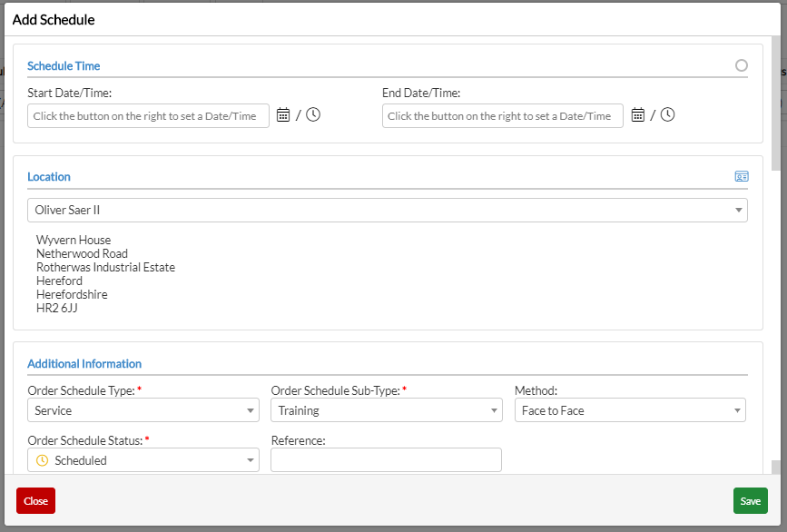This screenshot has width=787, height=532.
Task: Click into the Reference text field
Action: (x=386, y=460)
